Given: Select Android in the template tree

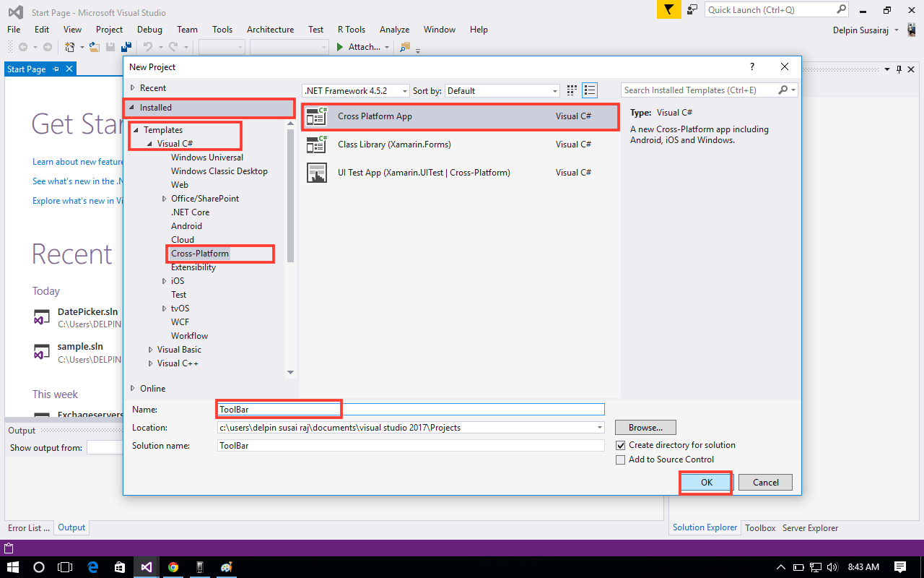Looking at the screenshot, I should [x=186, y=226].
